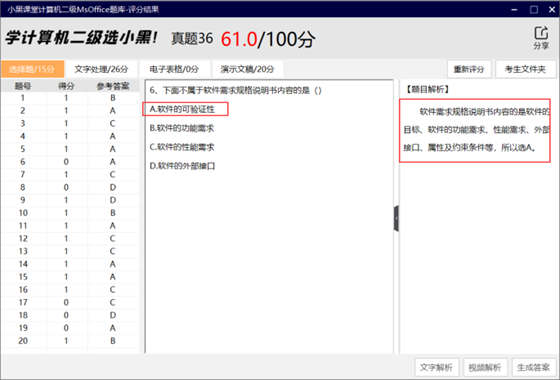The image size is (560, 380).
Task: Click the 分享 share icon
Action: (x=541, y=38)
